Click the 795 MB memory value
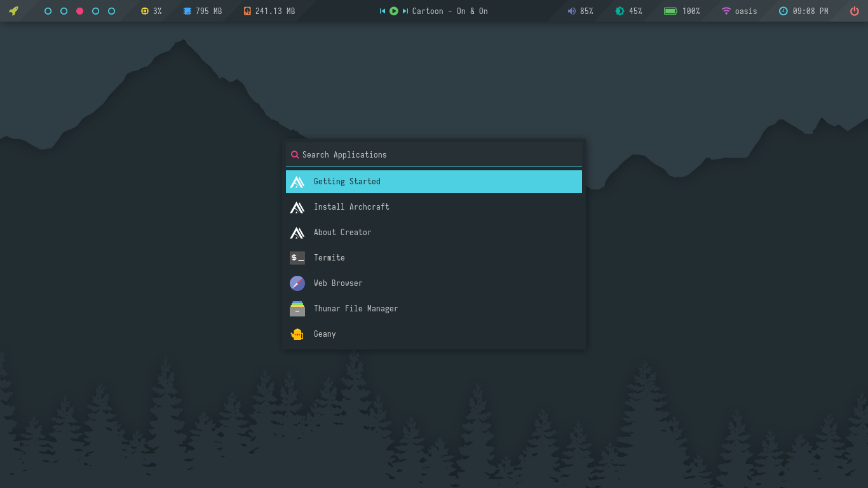 click(208, 11)
